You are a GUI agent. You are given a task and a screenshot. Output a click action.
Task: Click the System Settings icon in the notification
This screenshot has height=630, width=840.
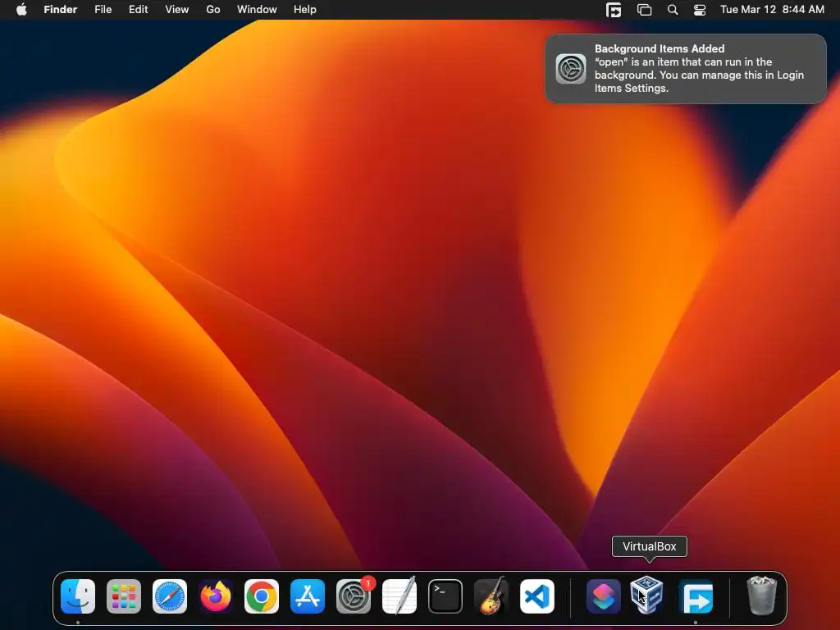click(x=571, y=69)
